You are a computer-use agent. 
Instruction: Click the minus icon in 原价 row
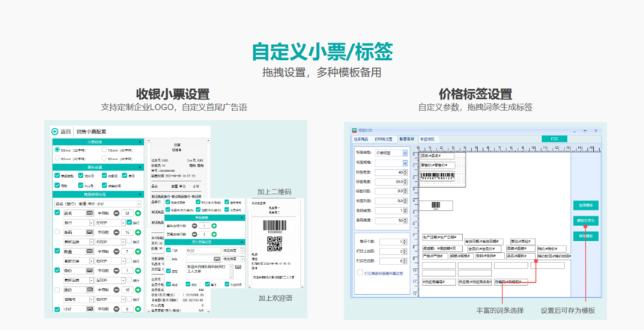click(x=117, y=290)
